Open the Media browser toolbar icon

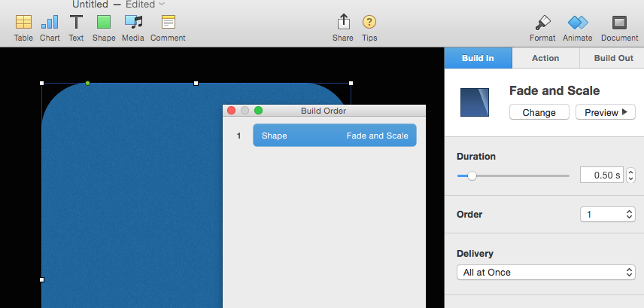click(x=133, y=28)
